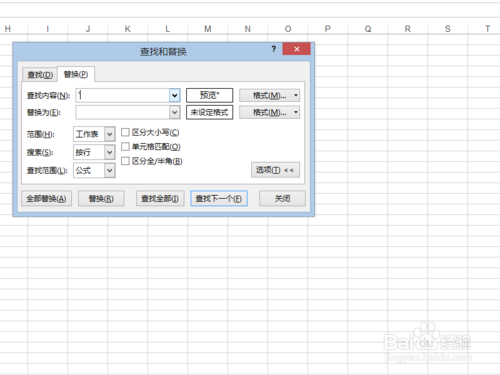Open the 查找内容 dropdown arrow
500x375 pixels.
point(175,95)
